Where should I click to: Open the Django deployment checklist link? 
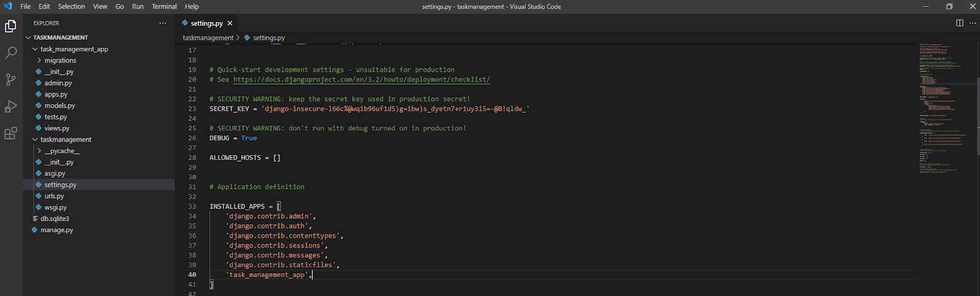(x=361, y=80)
